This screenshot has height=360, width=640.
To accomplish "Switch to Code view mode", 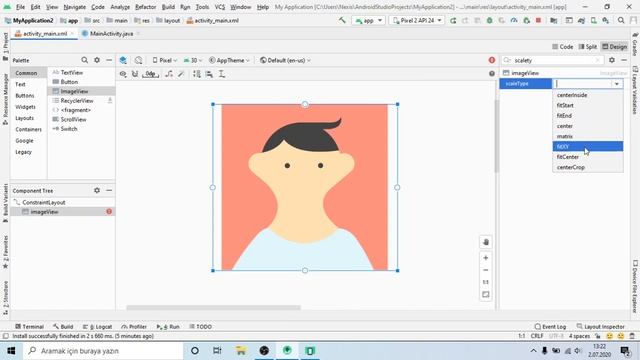I will click(562, 47).
